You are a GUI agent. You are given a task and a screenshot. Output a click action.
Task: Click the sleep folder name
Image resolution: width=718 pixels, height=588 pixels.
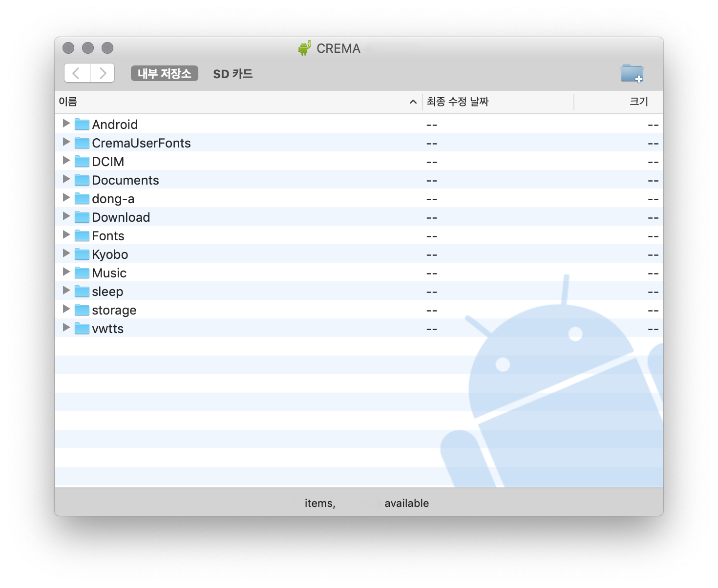[x=107, y=292]
